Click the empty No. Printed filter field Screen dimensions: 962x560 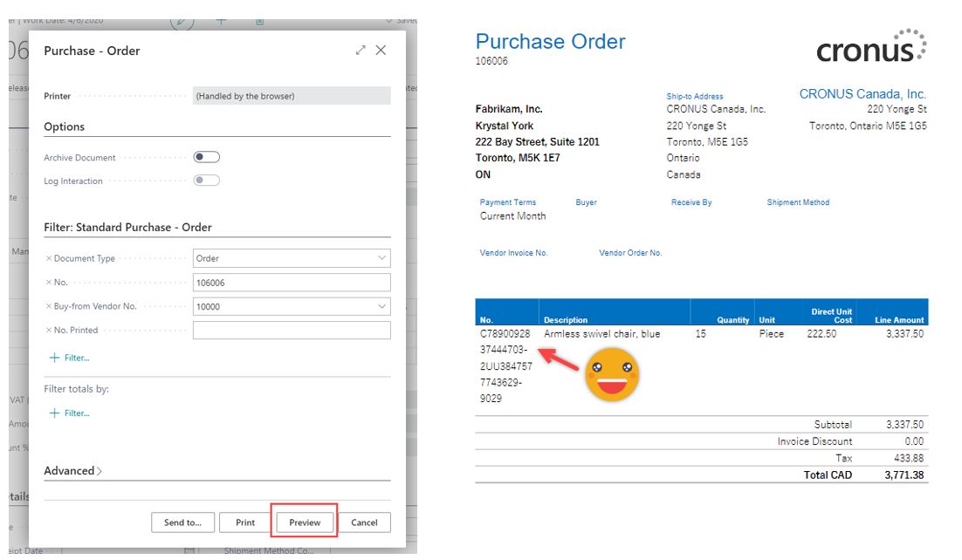pos(292,330)
